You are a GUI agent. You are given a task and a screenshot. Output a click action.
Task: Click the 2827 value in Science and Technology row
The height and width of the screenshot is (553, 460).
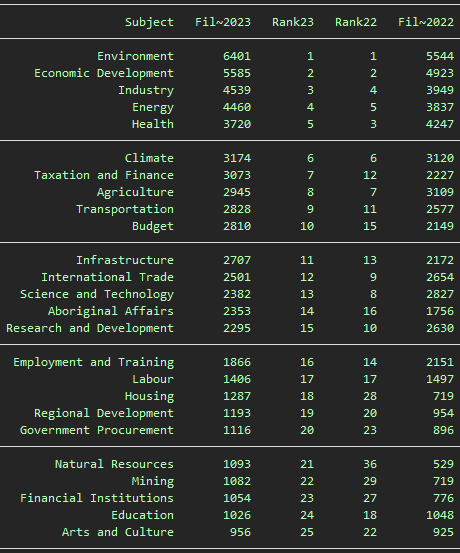pos(440,294)
